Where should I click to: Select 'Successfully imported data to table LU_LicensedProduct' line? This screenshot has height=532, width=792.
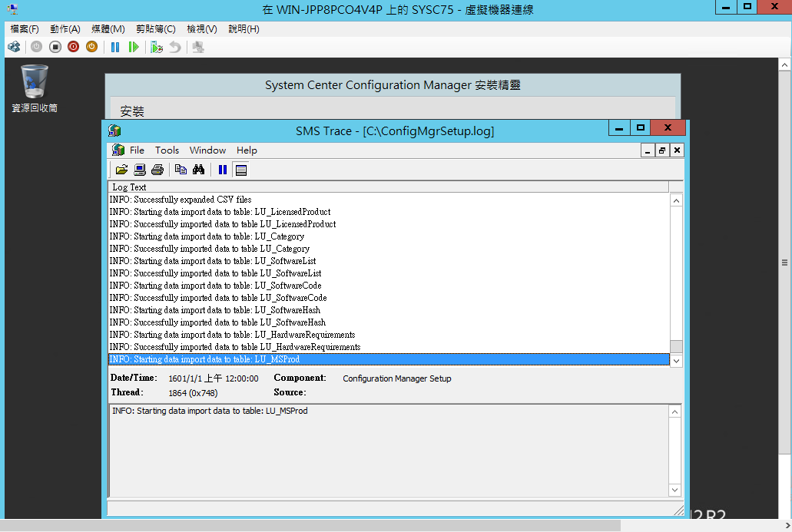[x=389, y=224]
